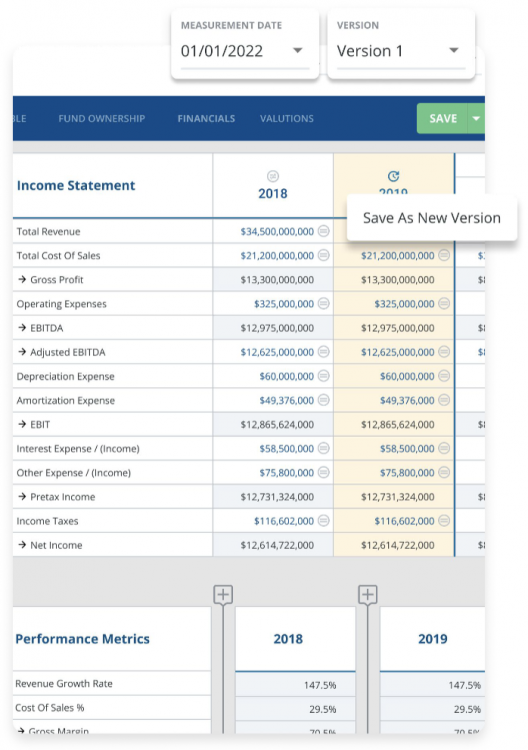Go to the Valutions tab
Image resolution: width=528 pixels, height=750 pixels.
tap(286, 119)
